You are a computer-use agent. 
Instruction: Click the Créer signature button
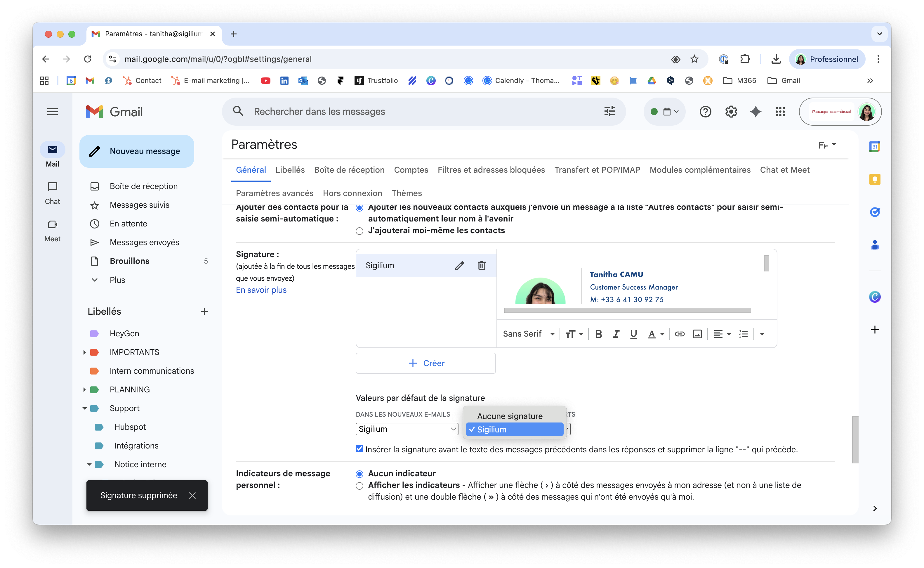[x=425, y=363]
